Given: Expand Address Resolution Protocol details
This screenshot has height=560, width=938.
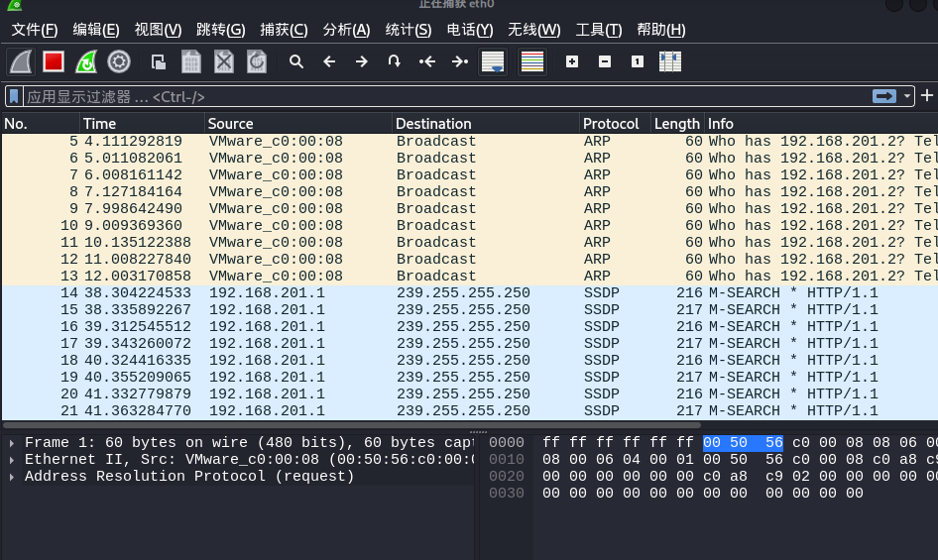Looking at the screenshot, I should click(x=12, y=477).
